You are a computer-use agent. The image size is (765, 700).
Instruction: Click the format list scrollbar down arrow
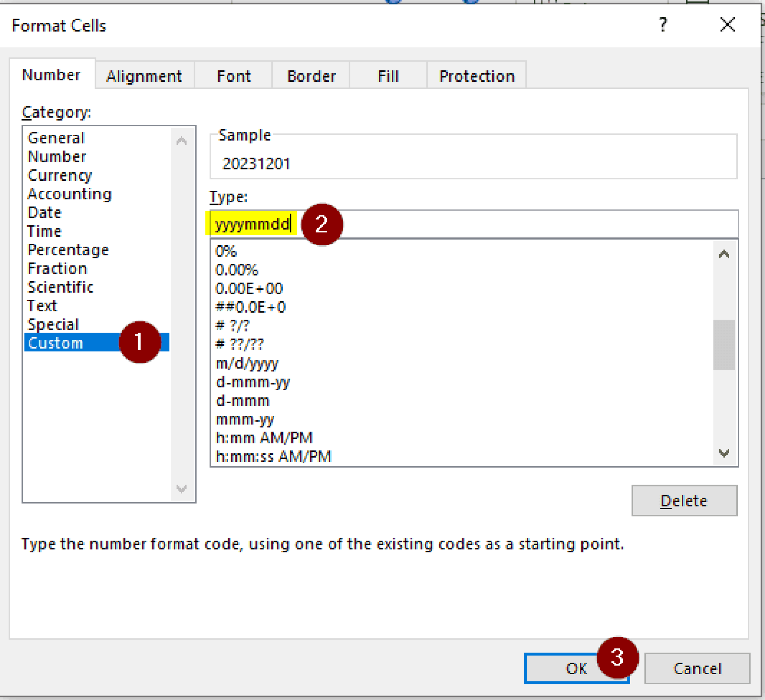[x=724, y=453]
